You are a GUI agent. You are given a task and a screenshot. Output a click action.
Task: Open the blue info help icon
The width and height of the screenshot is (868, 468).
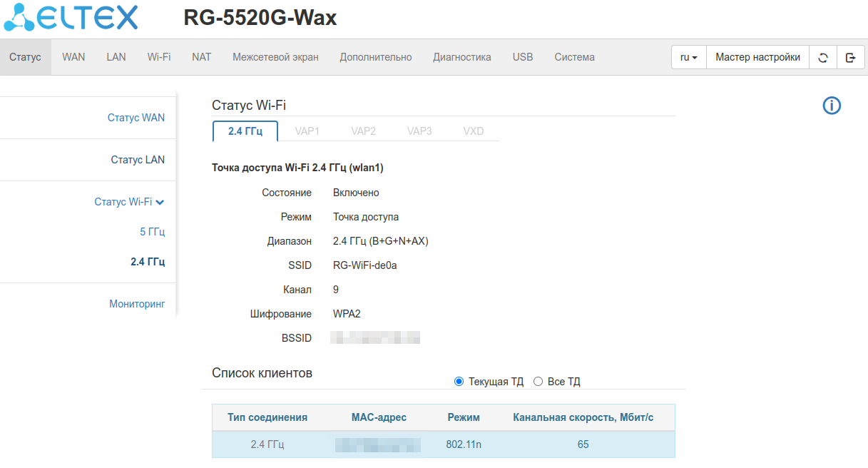tap(832, 106)
